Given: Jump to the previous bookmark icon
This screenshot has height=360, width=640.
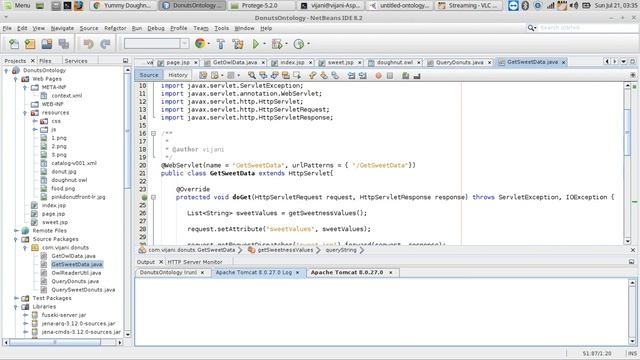Looking at the screenshot, I should 312,76.
